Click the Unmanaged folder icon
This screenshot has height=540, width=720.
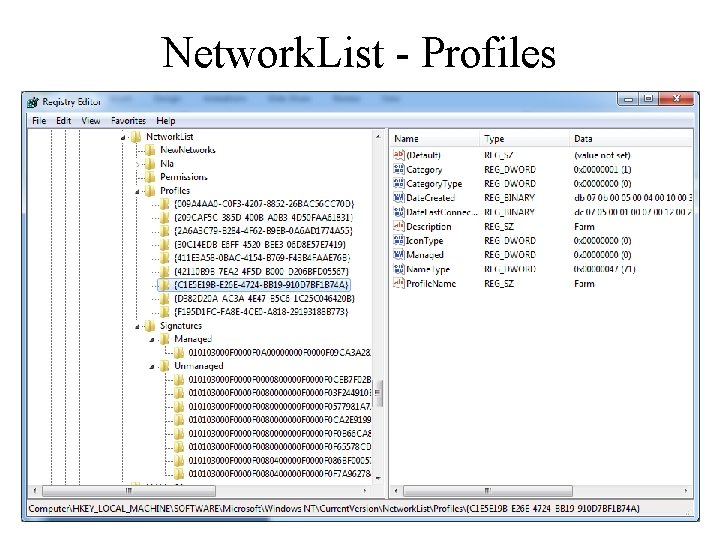point(164,366)
